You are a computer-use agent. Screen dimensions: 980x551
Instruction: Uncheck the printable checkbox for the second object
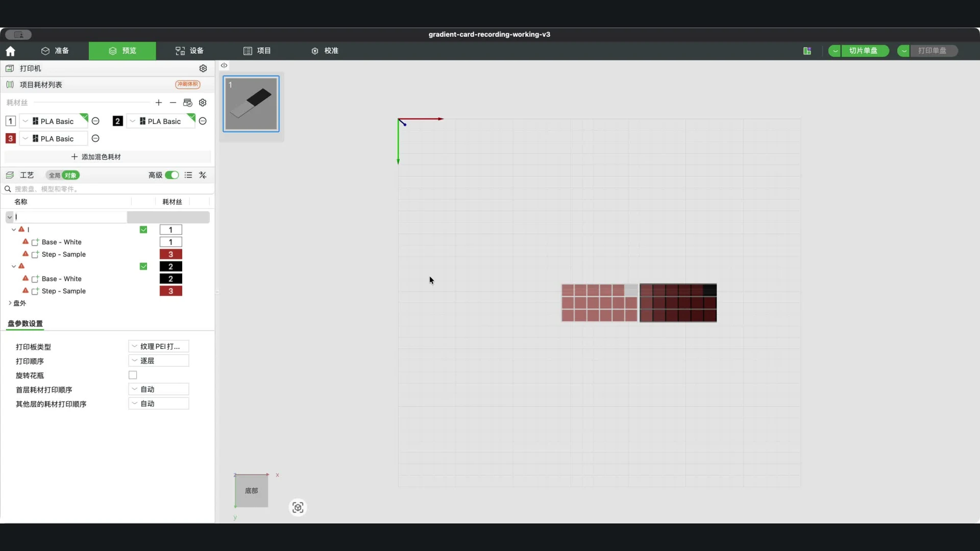point(143,266)
